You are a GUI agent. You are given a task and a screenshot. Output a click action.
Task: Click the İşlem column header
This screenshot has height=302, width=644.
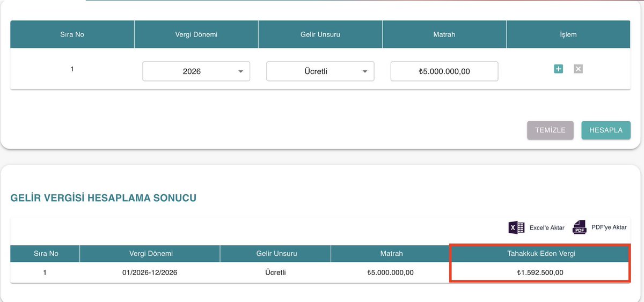tap(568, 34)
